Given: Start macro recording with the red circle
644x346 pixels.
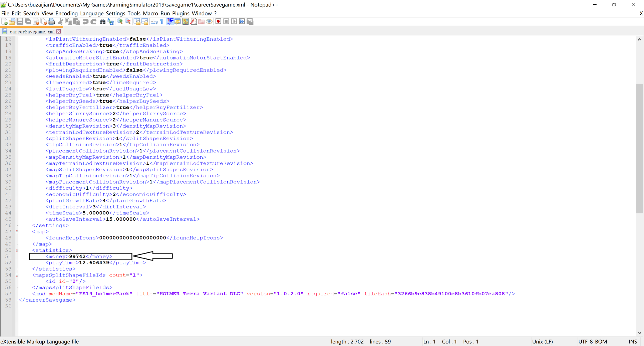Looking at the screenshot, I should (x=218, y=22).
